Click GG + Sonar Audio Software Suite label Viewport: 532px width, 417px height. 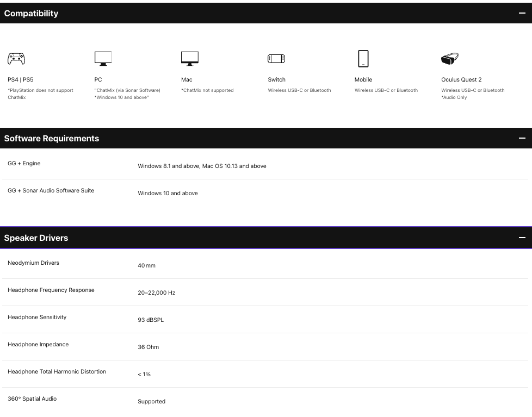click(x=51, y=190)
